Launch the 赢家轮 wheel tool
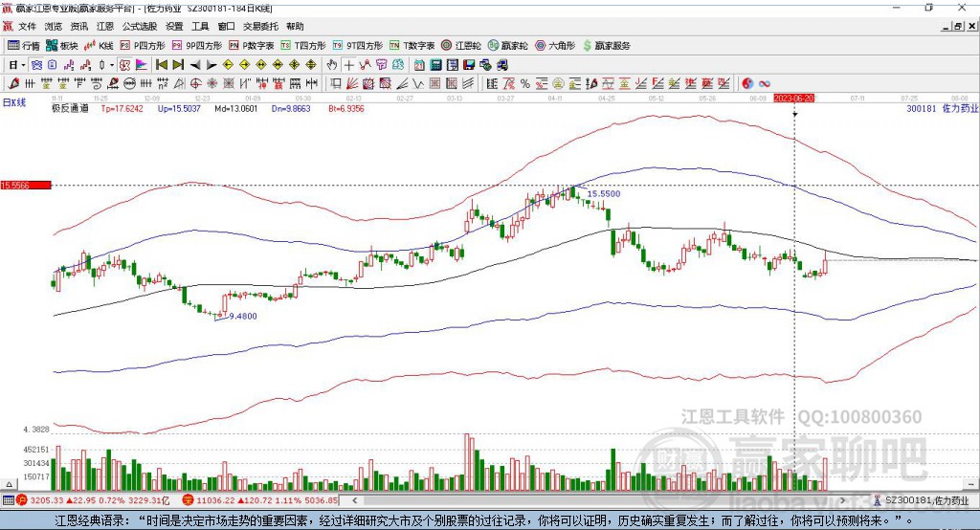 pos(508,46)
